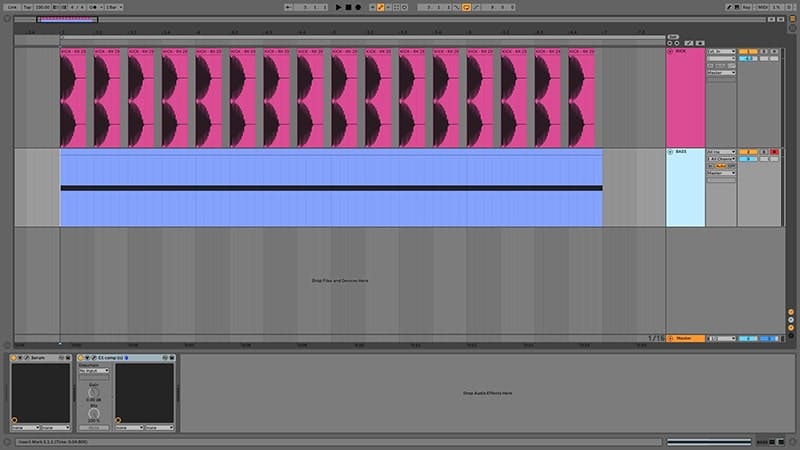Click the Tap tempo button
Viewport: 800px width, 450px height.
click(x=28, y=7)
